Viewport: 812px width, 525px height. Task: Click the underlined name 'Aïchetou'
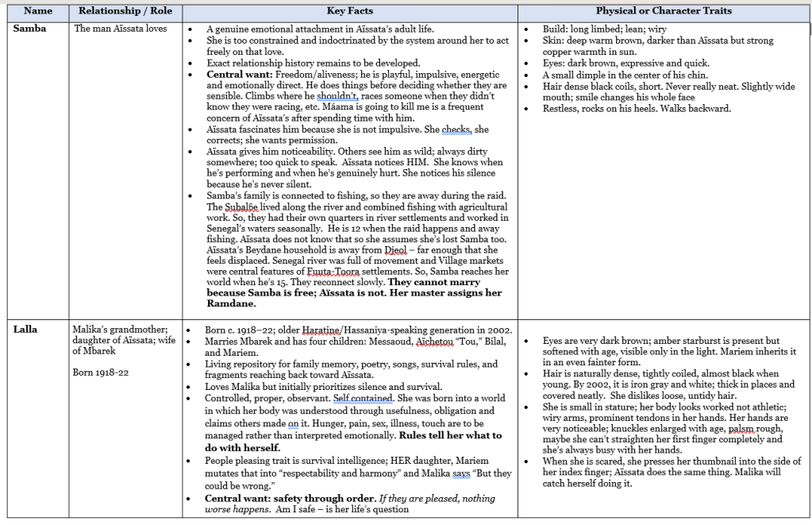[435, 342]
